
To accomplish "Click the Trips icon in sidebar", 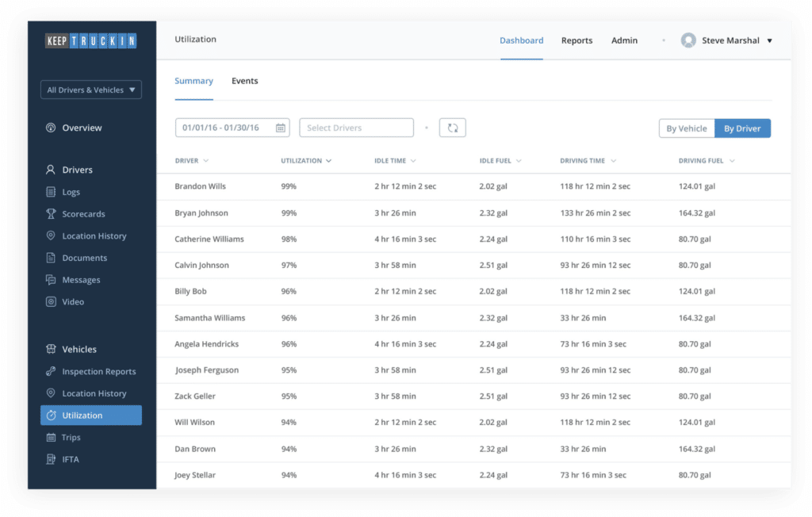I will 51,438.
